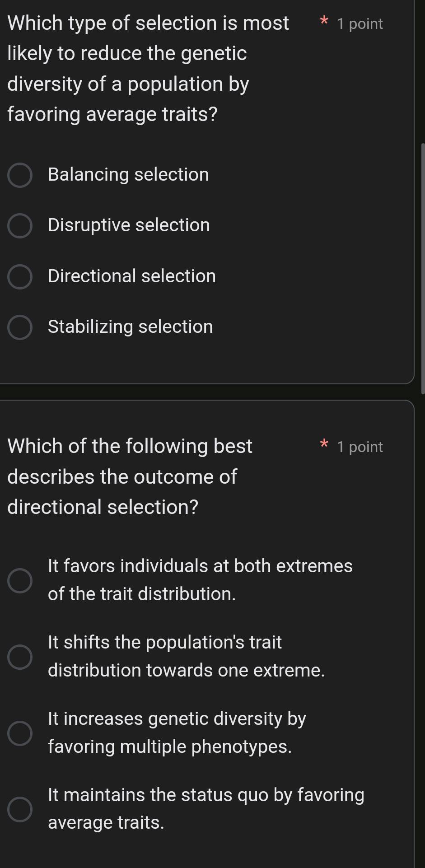Click the 1 point label on first question
The width and height of the screenshot is (425, 868).
point(360,23)
